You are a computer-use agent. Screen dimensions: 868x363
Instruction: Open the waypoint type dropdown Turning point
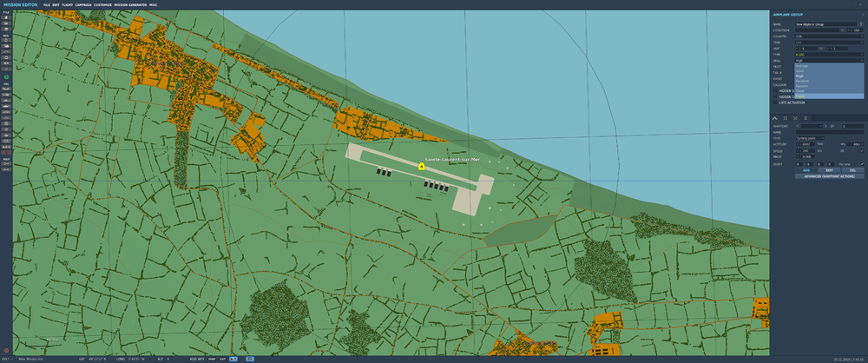click(x=810, y=138)
